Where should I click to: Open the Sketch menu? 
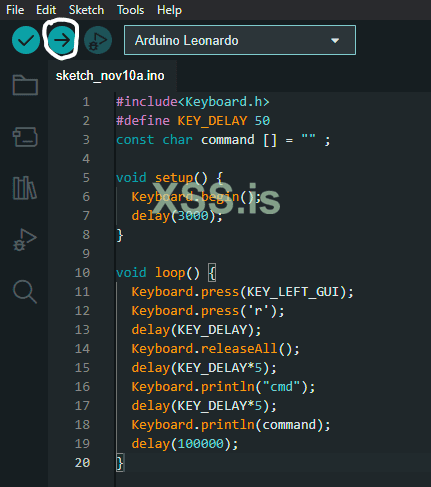point(86,10)
